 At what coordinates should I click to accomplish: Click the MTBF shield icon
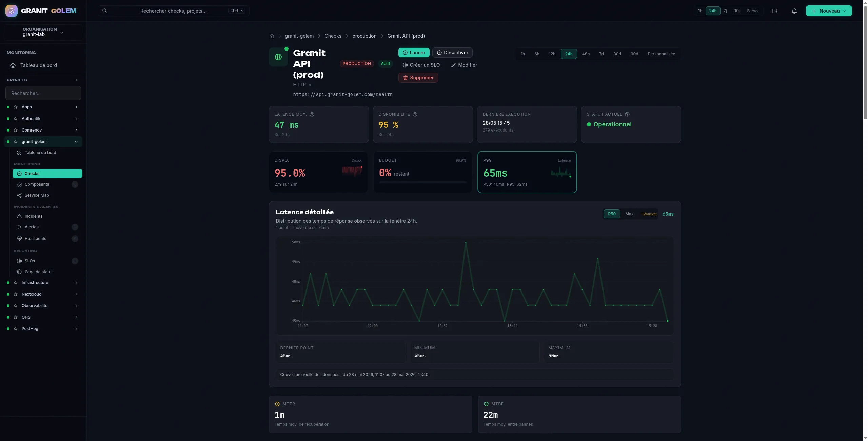(486, 404)
